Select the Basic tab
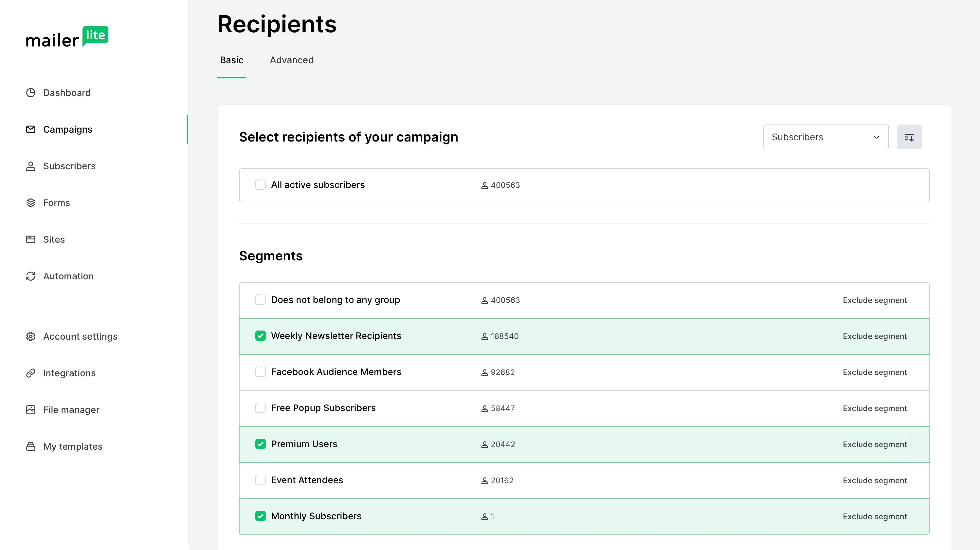The width and height of the screenshot is (980, 550). (231, 60)
